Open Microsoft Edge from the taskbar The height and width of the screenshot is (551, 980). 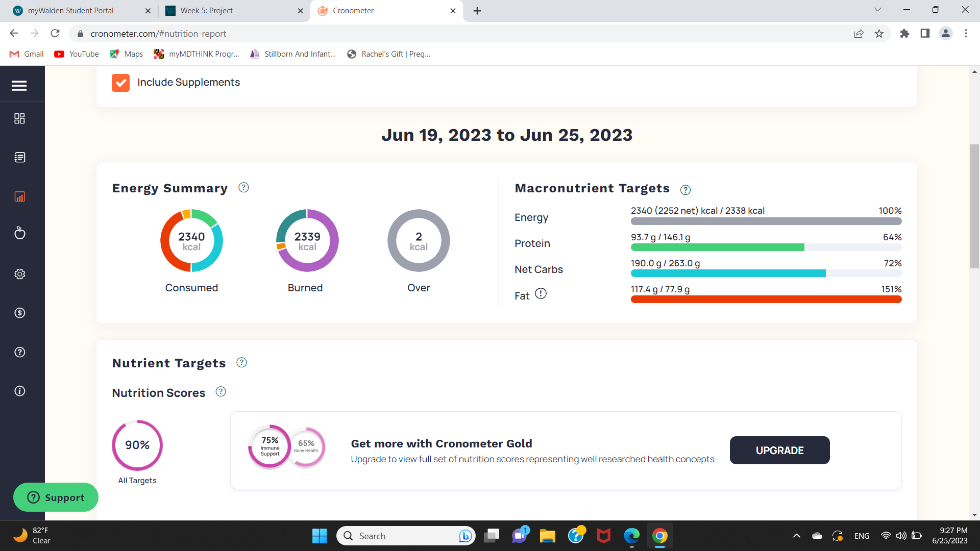631,536
